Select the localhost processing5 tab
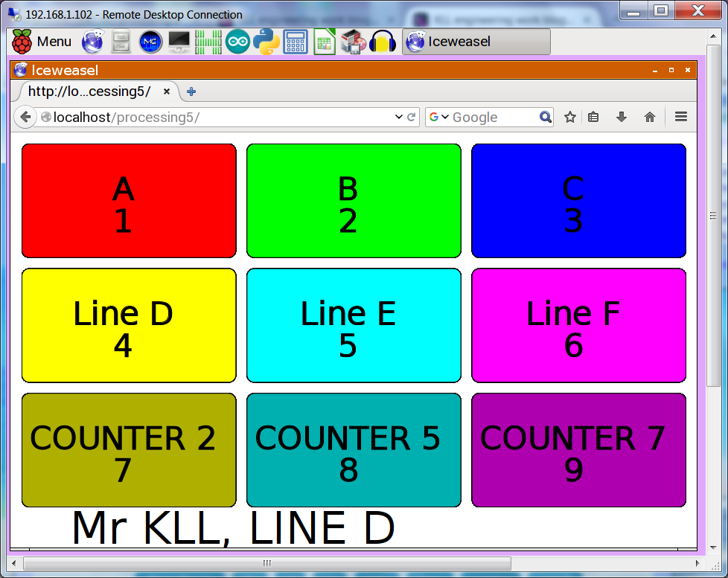 pyautogui.click(x=89, y=91)
